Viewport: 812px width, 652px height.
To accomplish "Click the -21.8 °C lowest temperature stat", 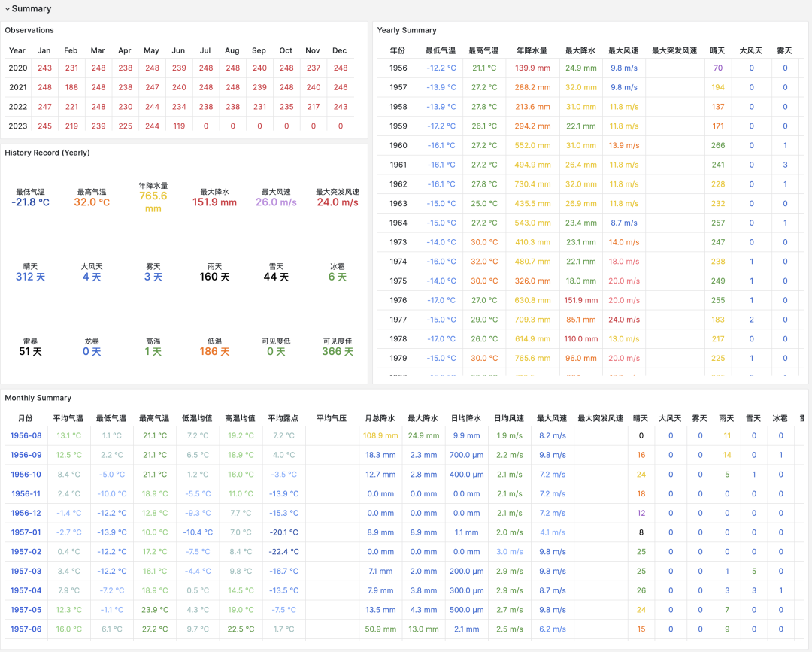I will 30,202.
